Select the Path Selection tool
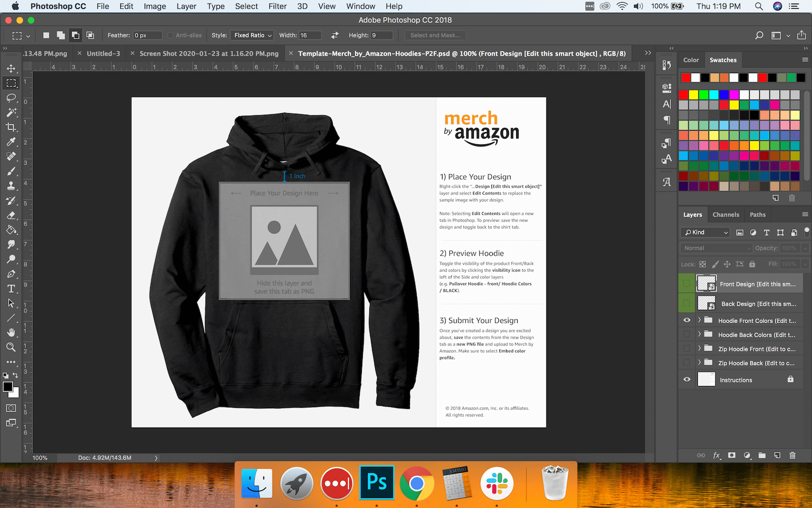Viewport: 812px width, 508px height. pos(11,303)
